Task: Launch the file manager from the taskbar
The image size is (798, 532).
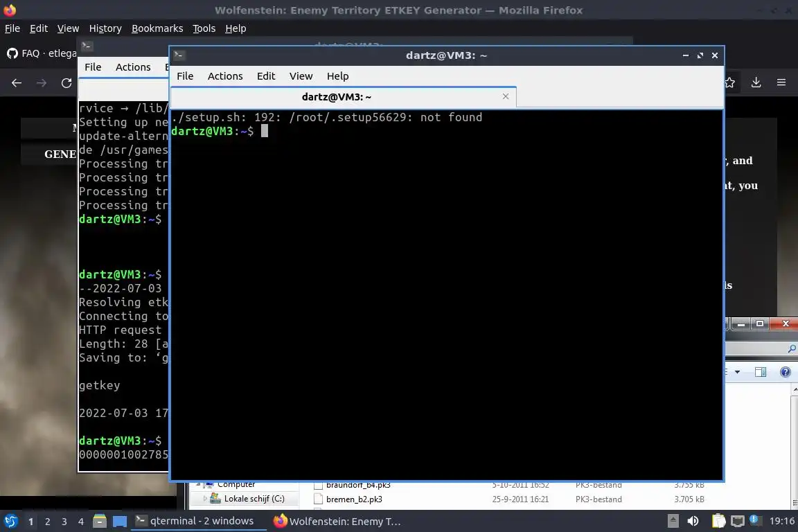Action: [100, 521]
